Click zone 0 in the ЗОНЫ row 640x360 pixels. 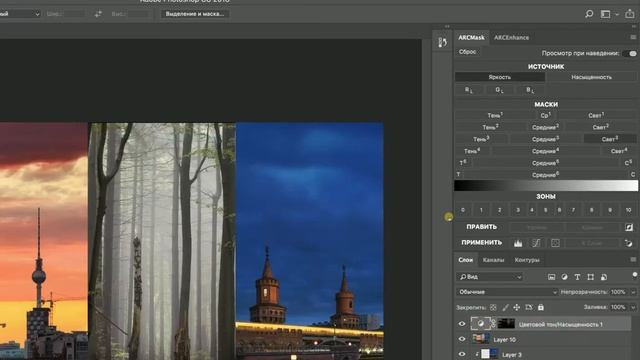[463, 210]
